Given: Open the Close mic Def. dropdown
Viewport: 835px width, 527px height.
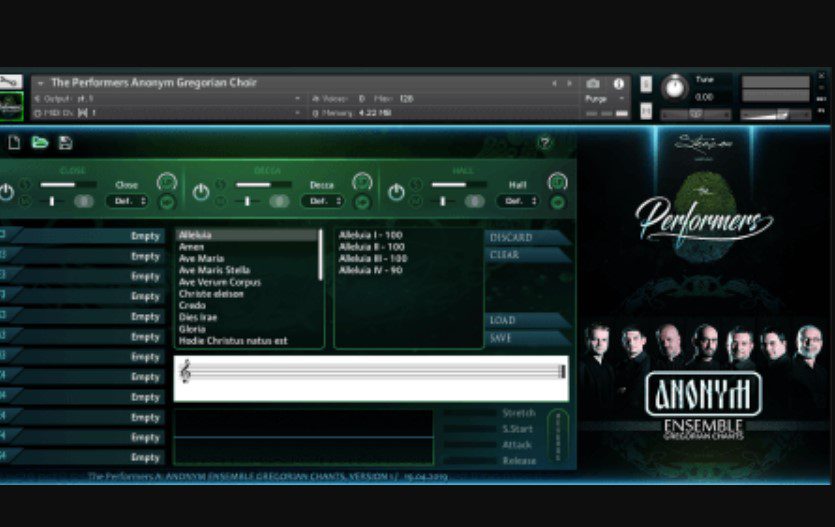Looking at the screenshot, I should 127,201.
